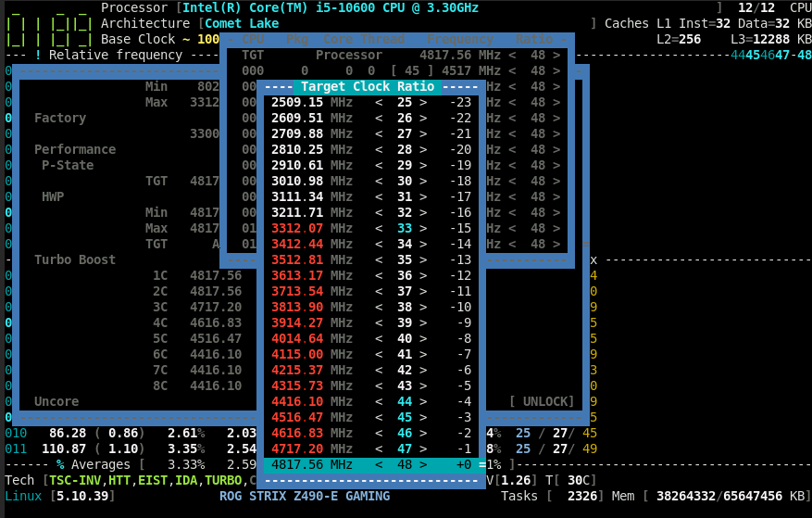Select Turbo Boost 2C 4817.56 row
Viewport: 812px width, 518px height.
pyautogui.click(x=197, y=291)
